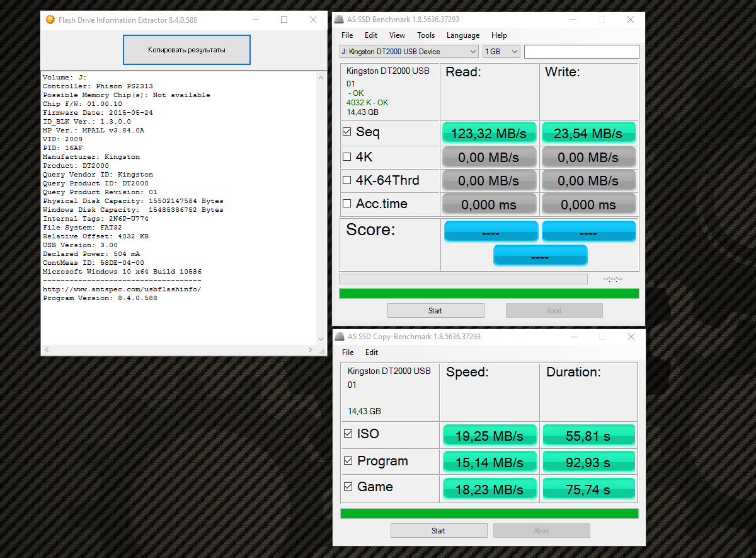
Task: Open Edit menu in Copy-Benchmark window
Action: click(372, 352)
